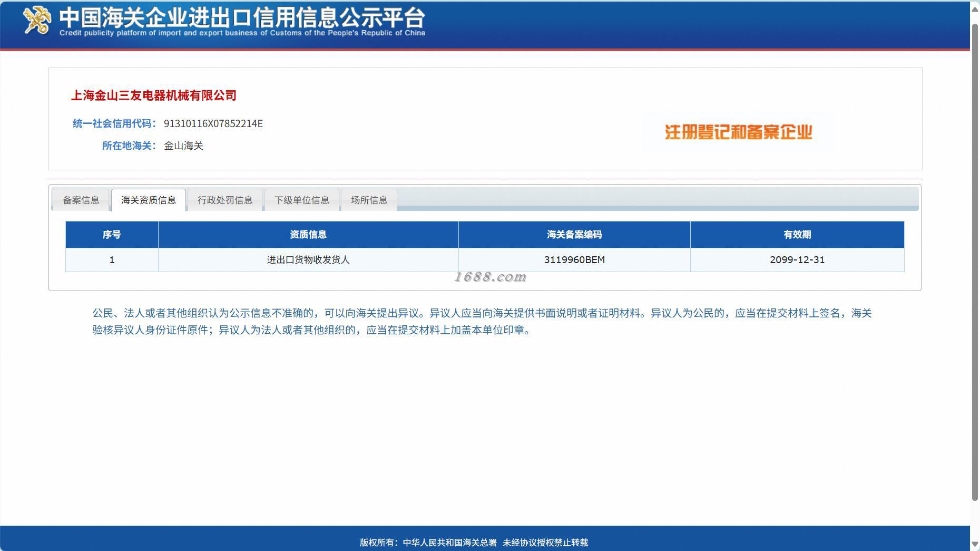Click the expiry date 2099-12-31

[797, 260]
